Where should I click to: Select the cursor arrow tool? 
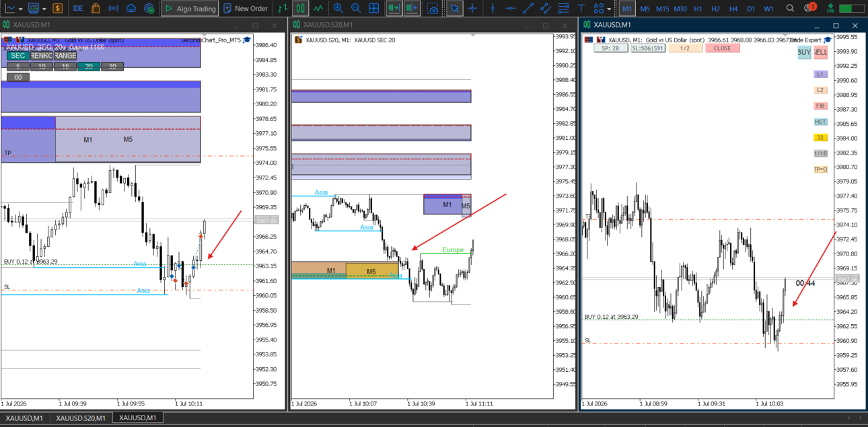455,9
